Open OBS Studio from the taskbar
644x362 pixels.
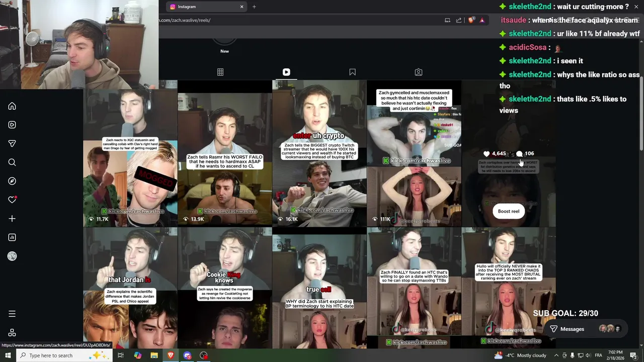[x=204, y=355]
